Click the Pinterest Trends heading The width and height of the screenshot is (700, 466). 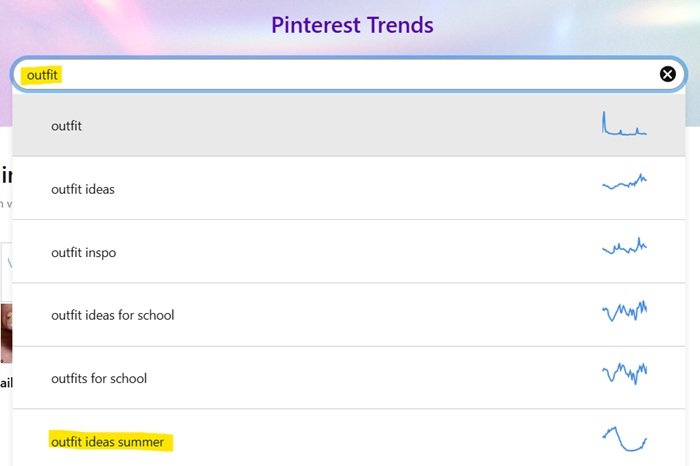click(352, 25)
